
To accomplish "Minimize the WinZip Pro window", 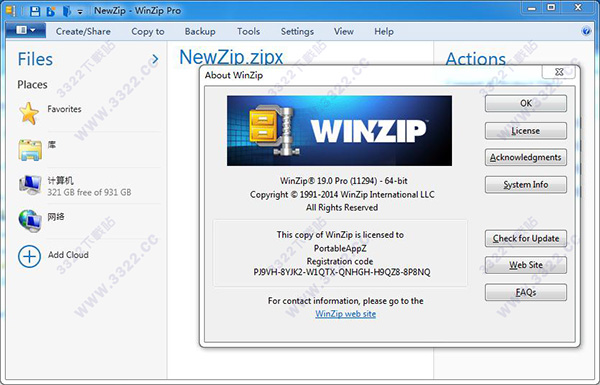I will 532,8.
